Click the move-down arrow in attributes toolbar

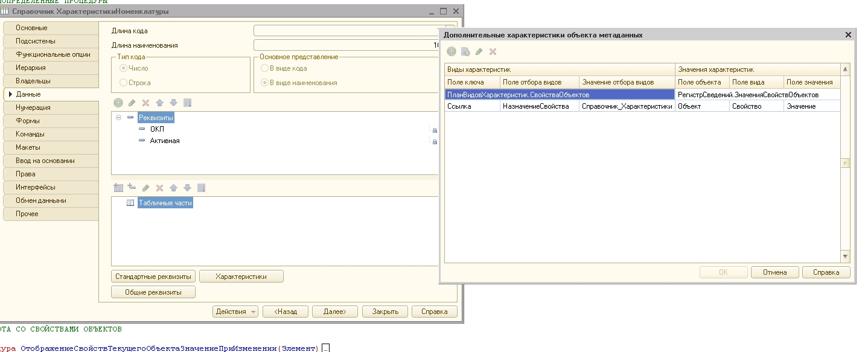coord(174,103)
